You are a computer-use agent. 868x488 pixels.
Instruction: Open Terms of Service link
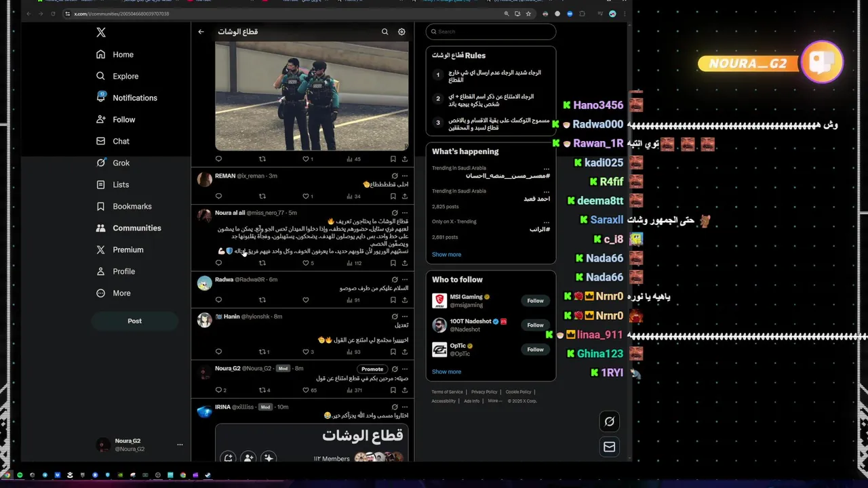pyautogui.click(x=448, y=392)
